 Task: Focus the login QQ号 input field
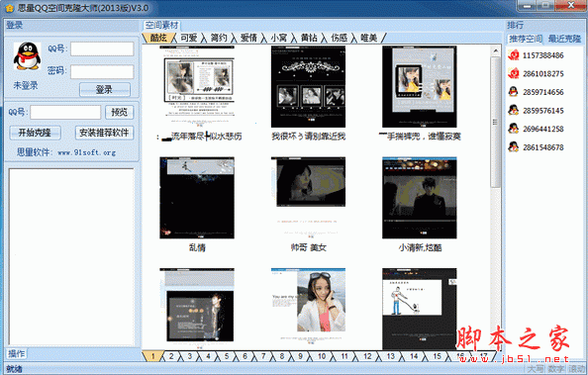point(102,48)
